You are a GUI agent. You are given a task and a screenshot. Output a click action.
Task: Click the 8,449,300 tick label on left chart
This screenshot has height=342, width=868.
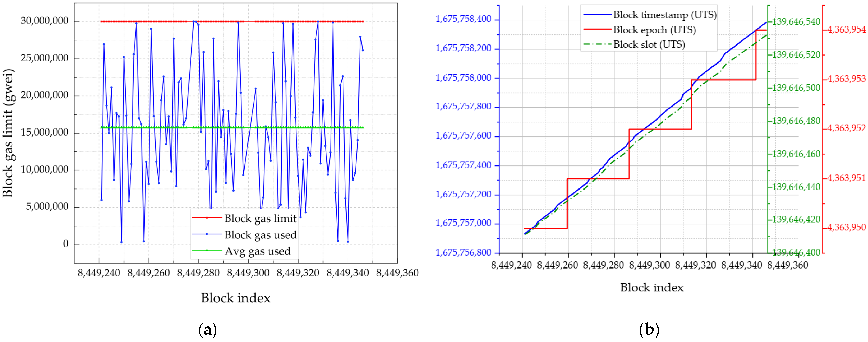point(248,273)
